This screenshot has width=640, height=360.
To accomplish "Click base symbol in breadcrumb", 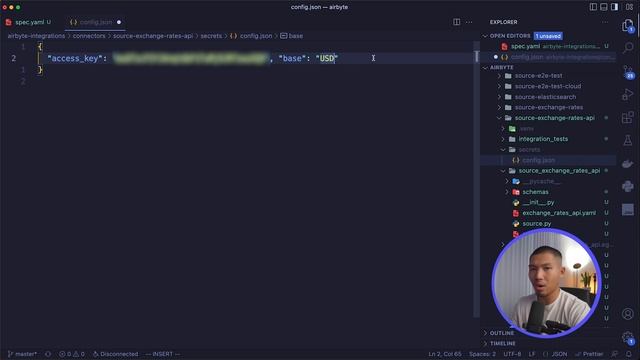I will [292, 36].
